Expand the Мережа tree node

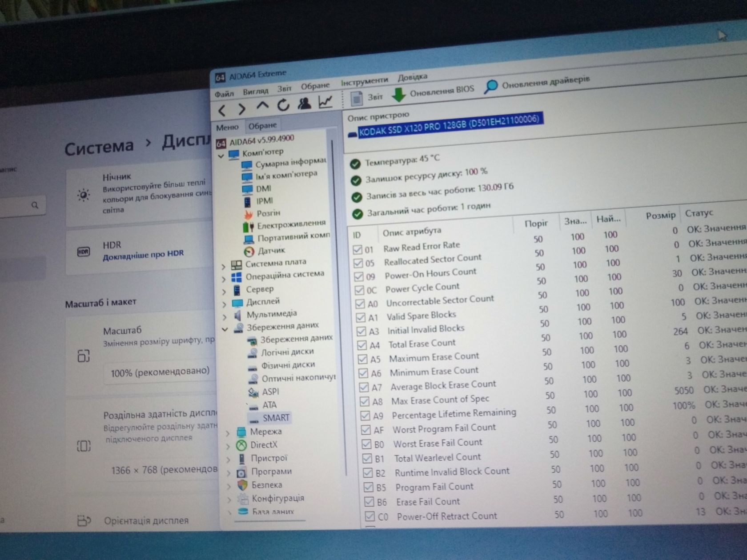pos(228,433)
